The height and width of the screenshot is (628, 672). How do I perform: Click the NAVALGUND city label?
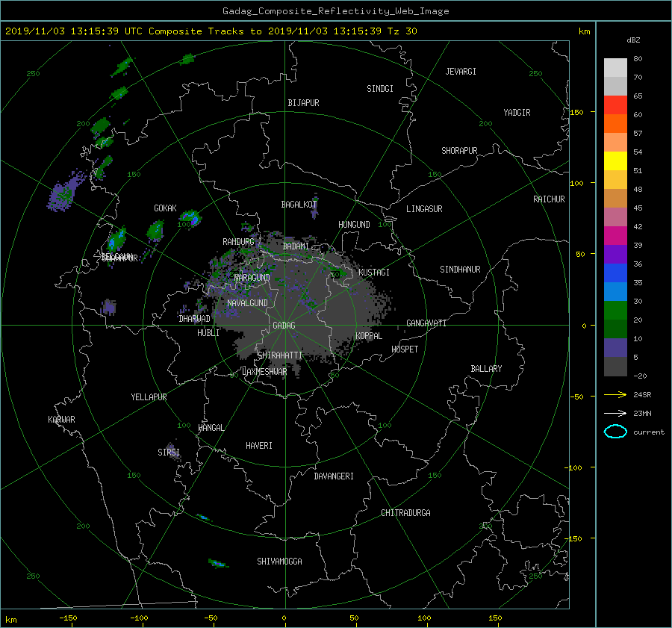click(247, 303)
